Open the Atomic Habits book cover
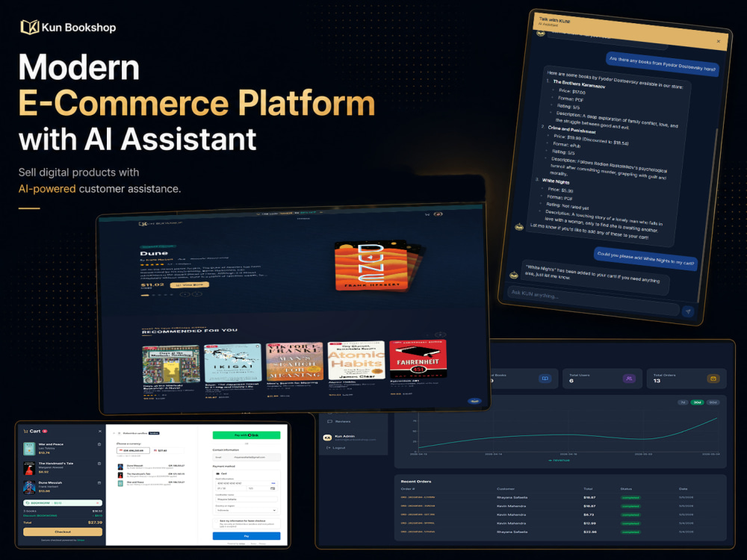 point(356,360)
